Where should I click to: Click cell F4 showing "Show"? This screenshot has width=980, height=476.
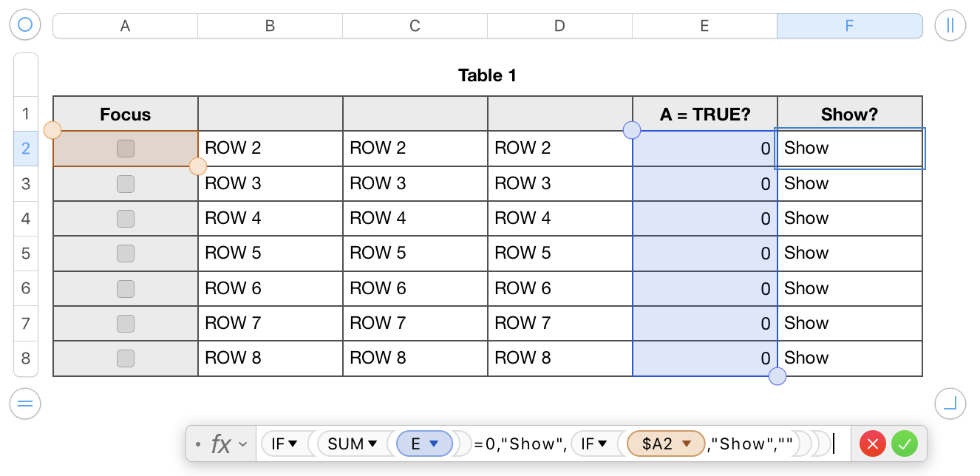[850, 218]
